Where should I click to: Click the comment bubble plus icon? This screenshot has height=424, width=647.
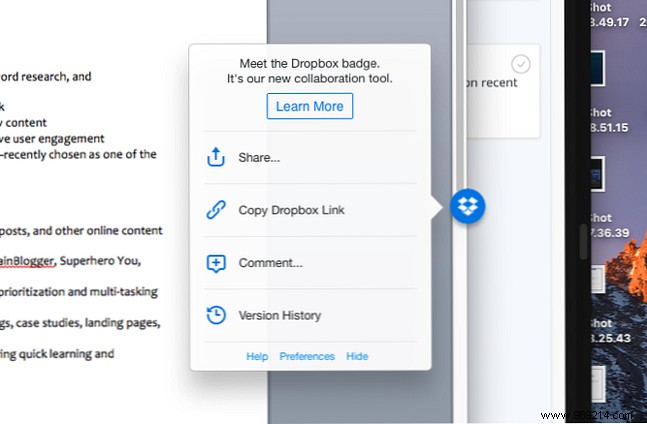pyautogui.click(x=216, y=263)
